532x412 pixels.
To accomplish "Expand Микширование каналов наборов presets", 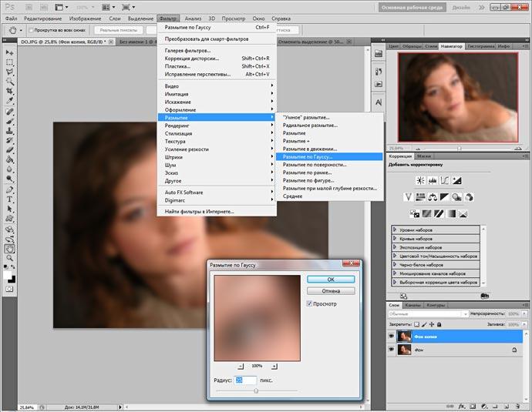I will (395, 273).
